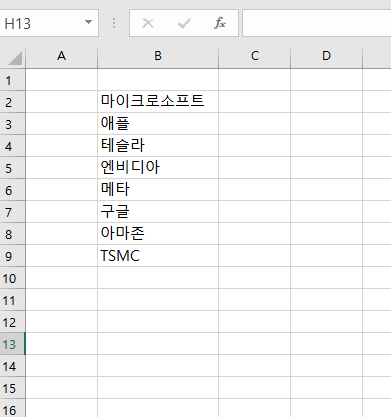This screenshot has width=391, height=417.
Task: Click the Insert Function fx icon
Action: pos(220,23)
